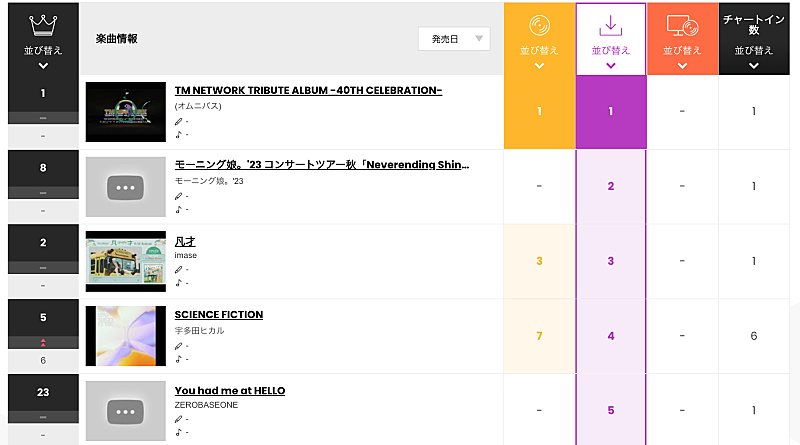Expand sort chevron in orange CD column
Screen dimensions: 800x445
tap(539, 66)
